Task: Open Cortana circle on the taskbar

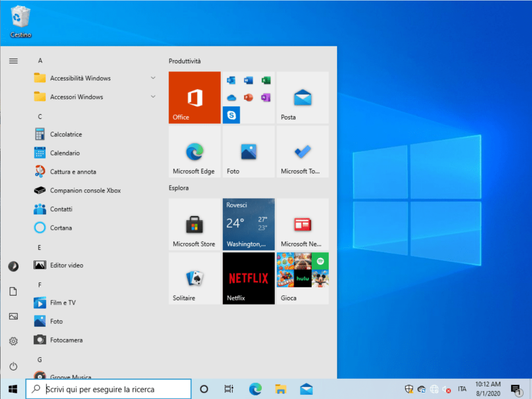Action: coord(204,389)
